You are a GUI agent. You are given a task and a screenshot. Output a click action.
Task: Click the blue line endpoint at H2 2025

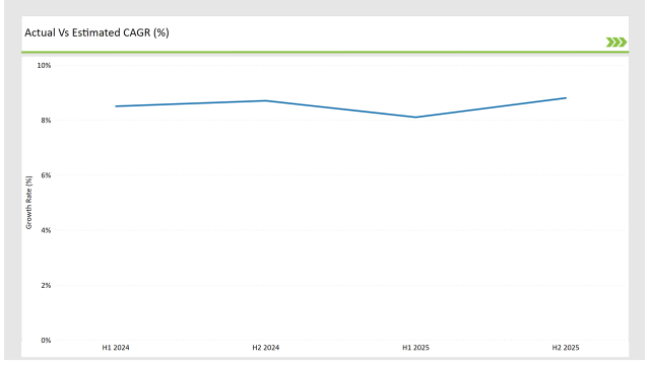pyautogui.click(x=565, y=98)
